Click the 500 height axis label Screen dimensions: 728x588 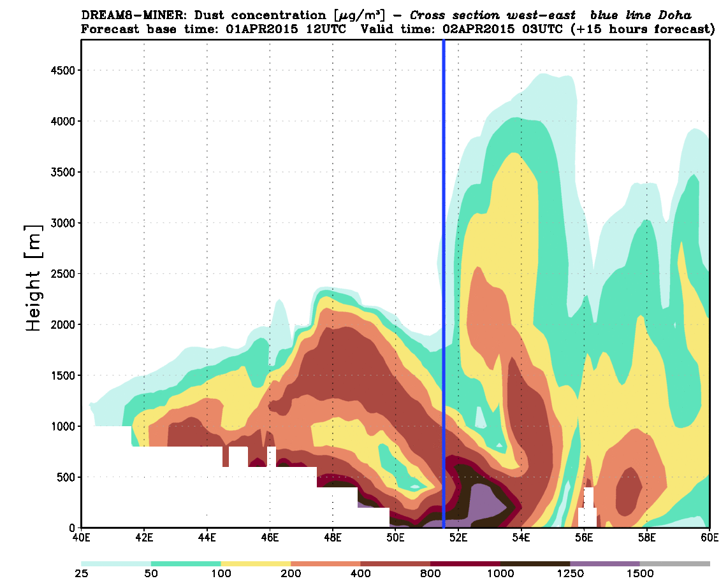coord(66,477)
